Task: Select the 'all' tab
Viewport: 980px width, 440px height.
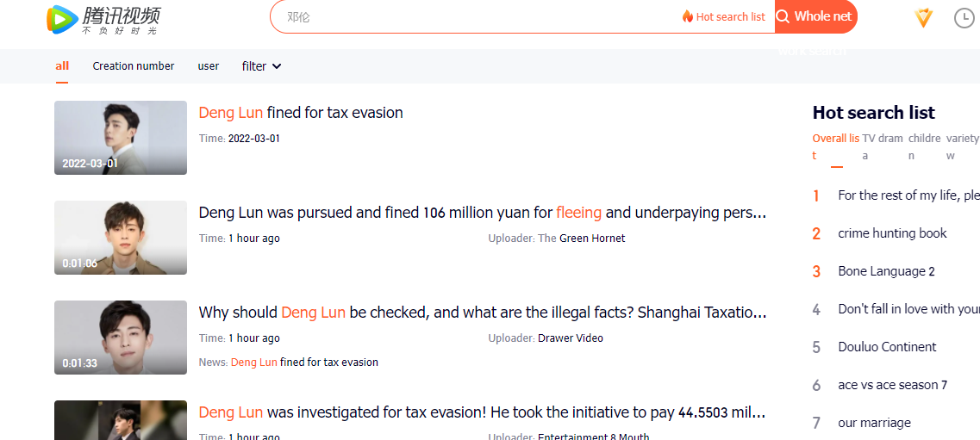Action: click(62, 66)
